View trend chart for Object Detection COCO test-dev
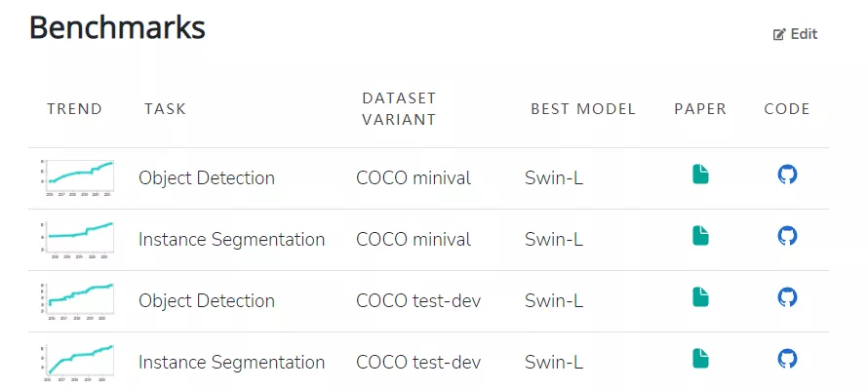This screenshot has height=389, width=868. [x=77, y=301]
